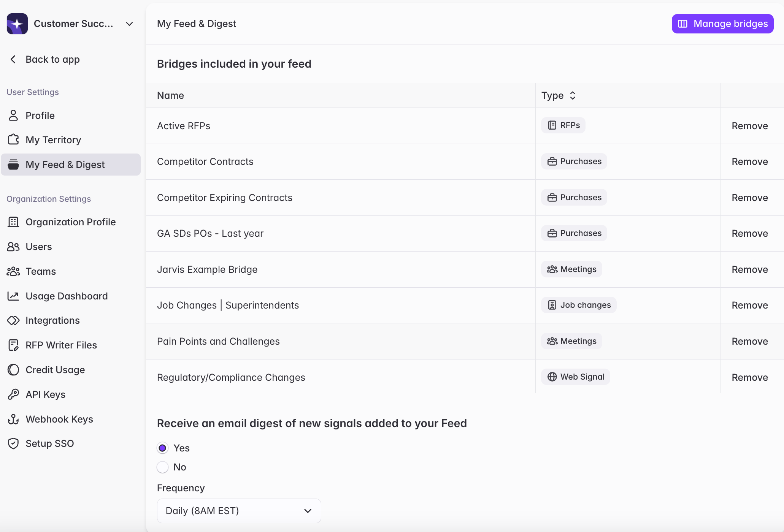Click the Regulatory/Compliance Changes bridge name

231,377
